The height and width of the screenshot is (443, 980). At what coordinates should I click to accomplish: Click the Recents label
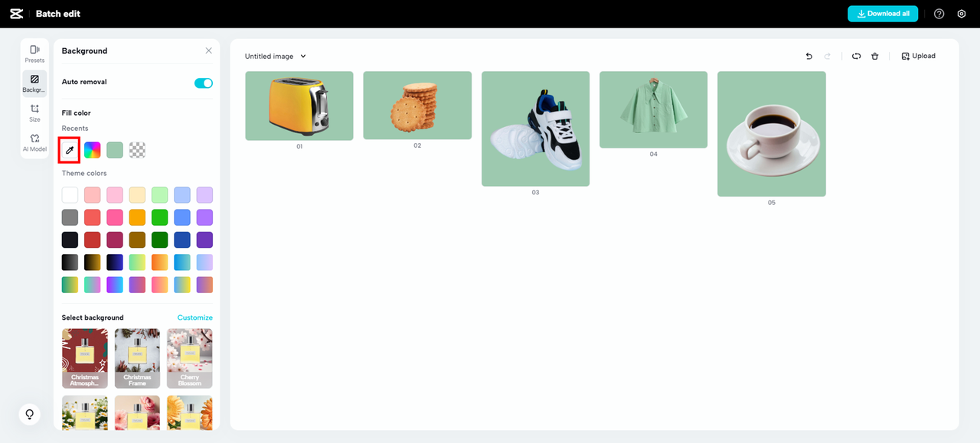(x=75, y=129)
